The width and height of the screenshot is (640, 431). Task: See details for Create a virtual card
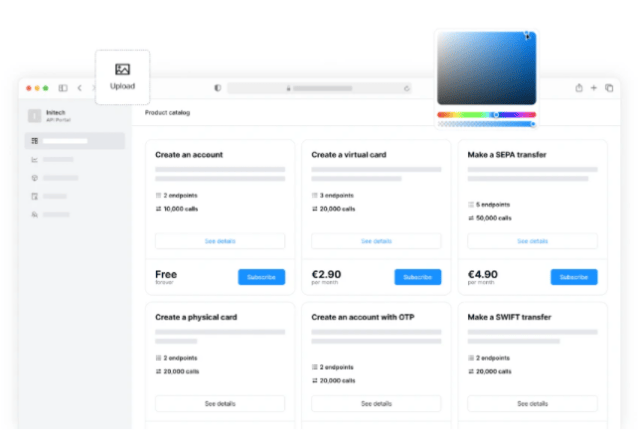[376, 241]
